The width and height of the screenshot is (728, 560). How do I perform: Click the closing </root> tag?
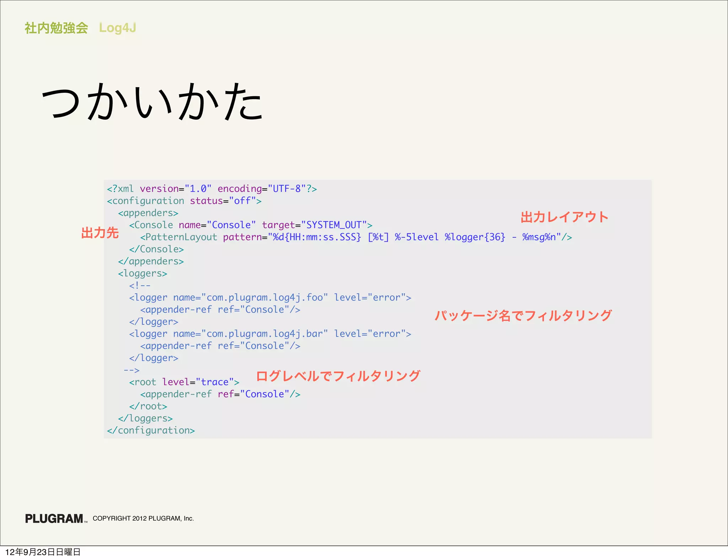[148, 406]
